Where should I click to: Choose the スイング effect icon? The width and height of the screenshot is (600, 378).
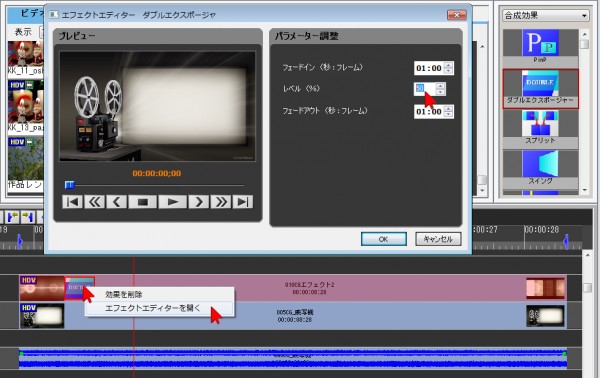pyautogui.click(x=540, y=168)
